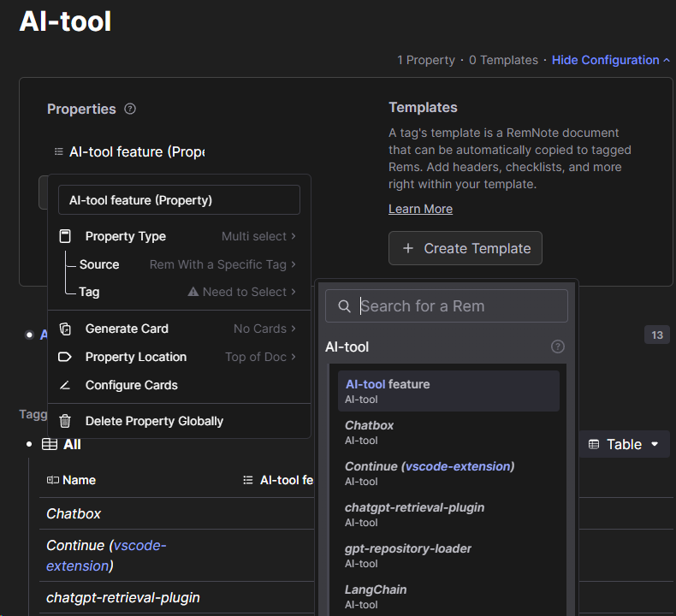Click the 0 Templates count text
This screenshot has width=676, height=616.
coord(503,60)
